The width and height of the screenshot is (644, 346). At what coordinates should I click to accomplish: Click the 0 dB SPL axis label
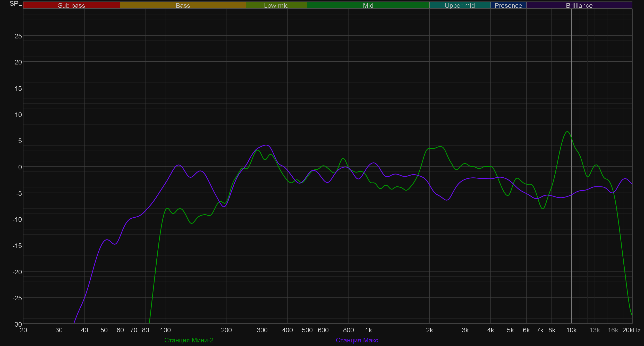[20, 167]
